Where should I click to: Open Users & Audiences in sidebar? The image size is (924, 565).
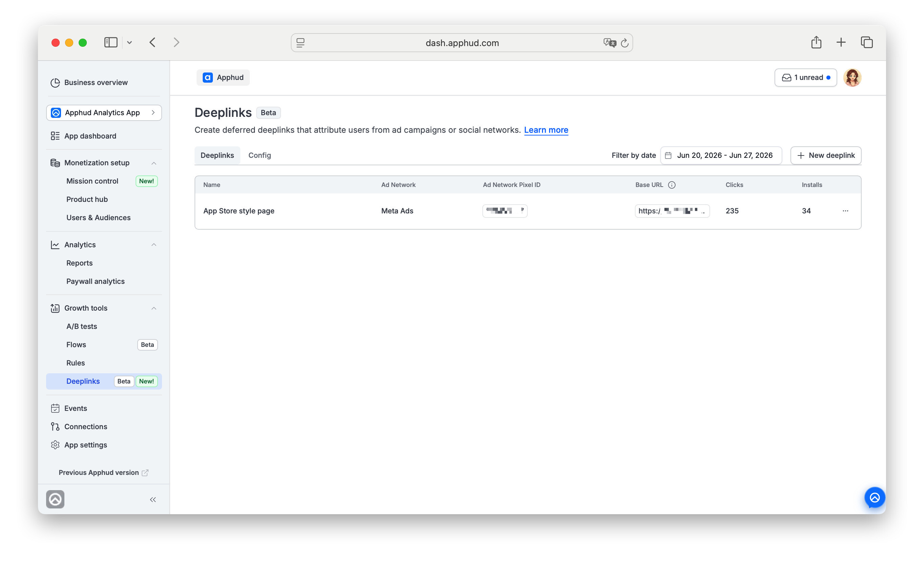pos(98,218)
